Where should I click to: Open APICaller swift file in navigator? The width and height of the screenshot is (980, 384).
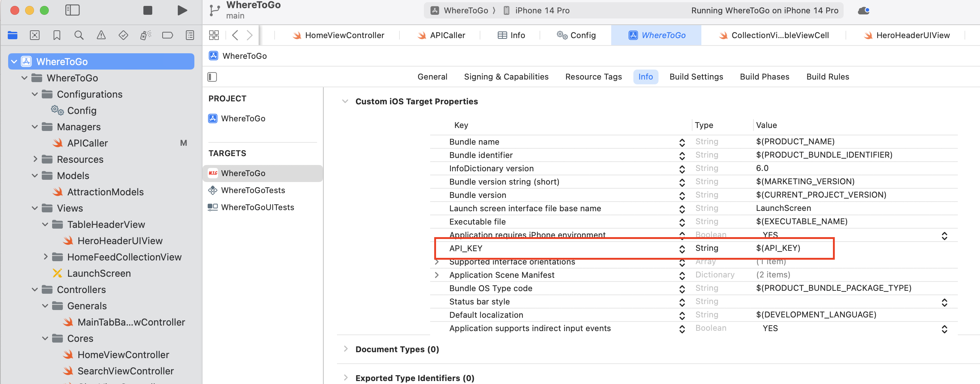click(x=80, y=143)
